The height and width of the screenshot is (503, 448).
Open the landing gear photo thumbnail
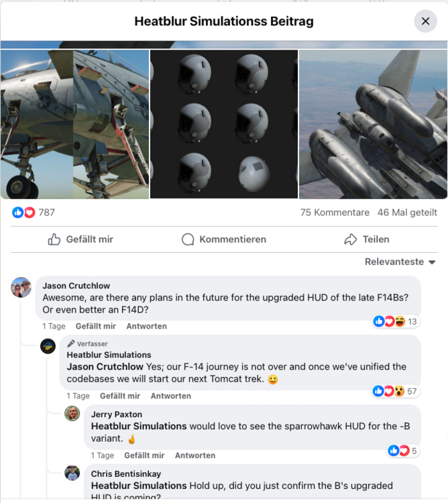[x=74, y=124]
